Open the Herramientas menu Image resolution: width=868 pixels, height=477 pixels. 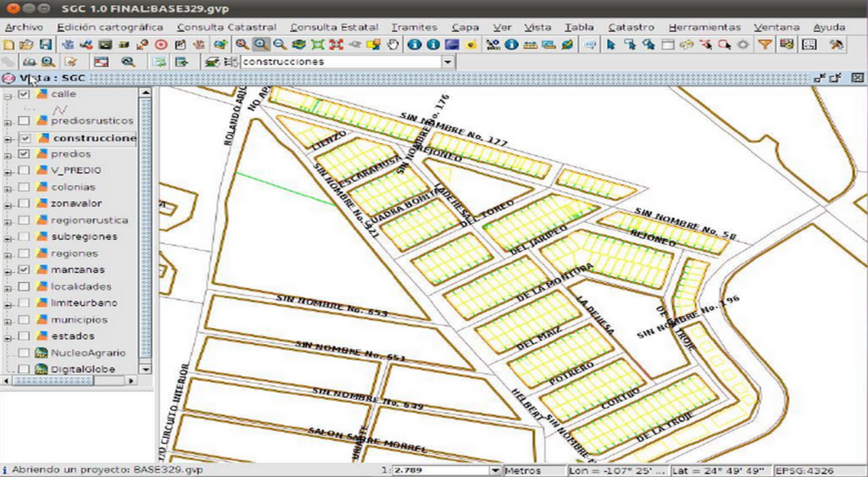pos(704,27)
